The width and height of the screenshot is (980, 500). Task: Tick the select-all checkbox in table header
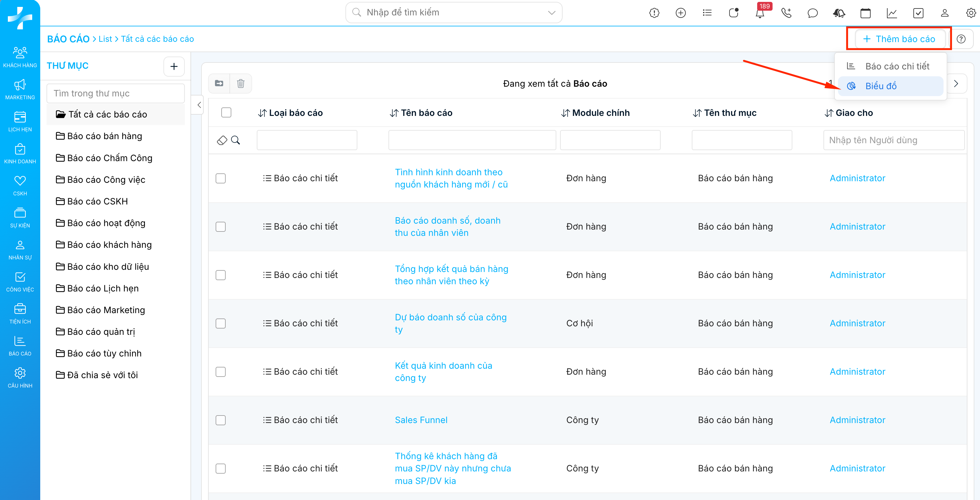[x=226, y=112]
